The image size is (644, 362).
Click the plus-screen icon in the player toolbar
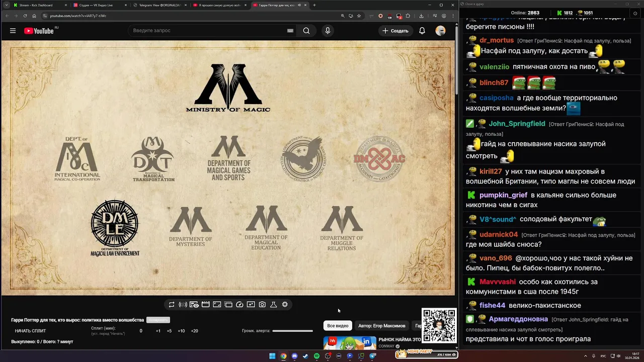251,305
